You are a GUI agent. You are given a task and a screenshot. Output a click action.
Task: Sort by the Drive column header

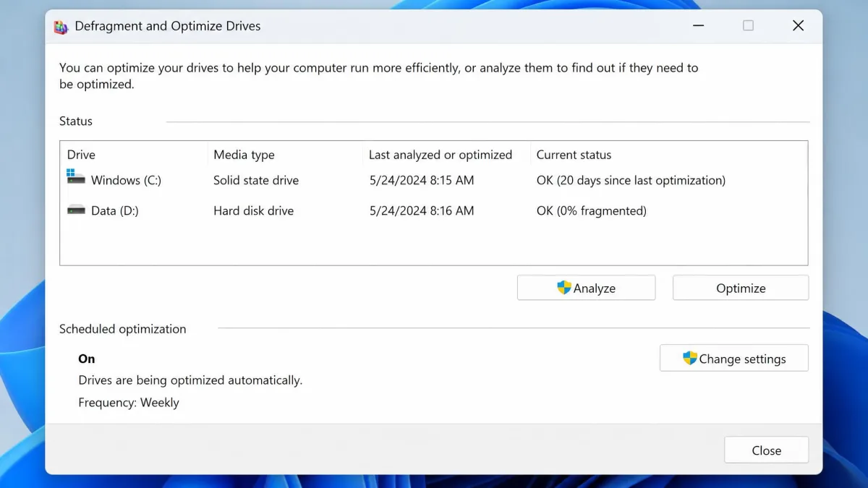pos(81,155)
